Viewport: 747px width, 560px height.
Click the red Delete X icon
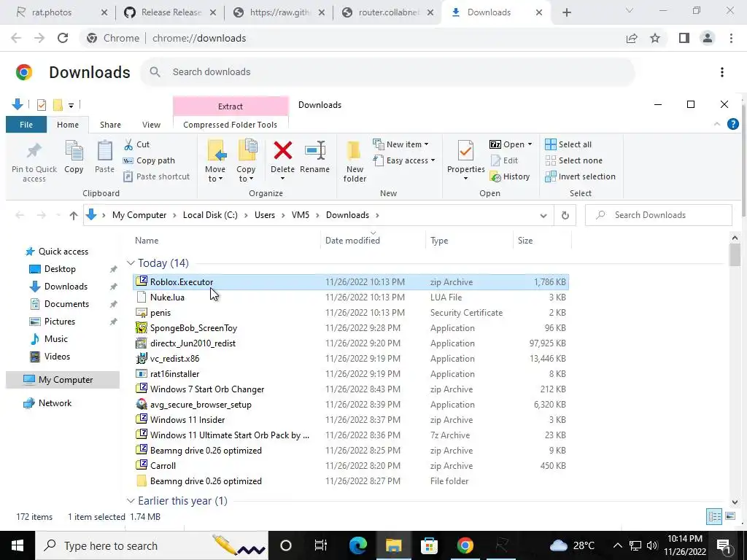tap(282, 150)
